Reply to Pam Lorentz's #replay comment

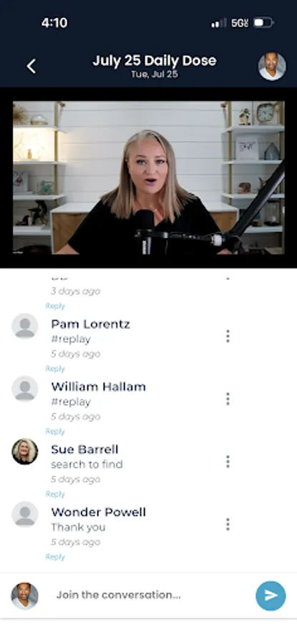55,369
